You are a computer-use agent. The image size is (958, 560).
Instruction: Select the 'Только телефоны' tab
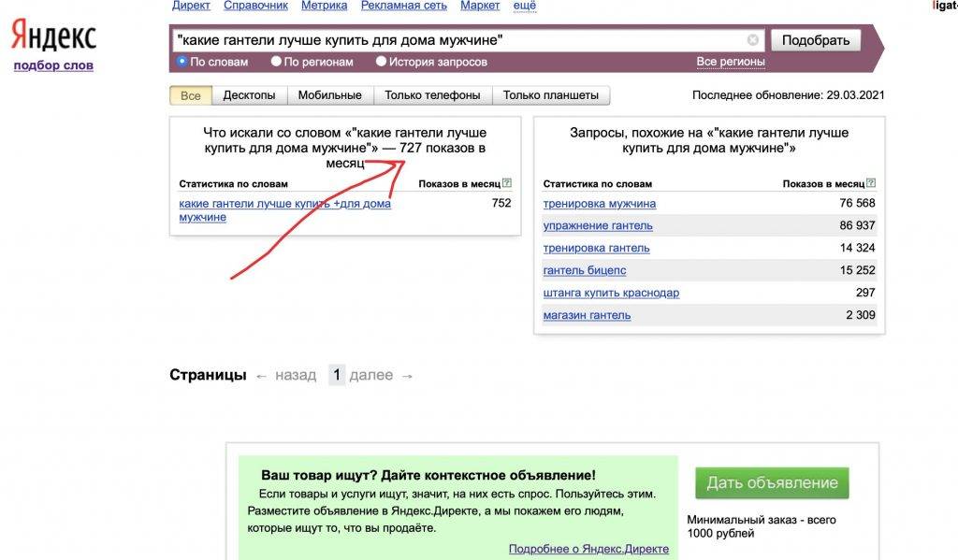point(432,95)
